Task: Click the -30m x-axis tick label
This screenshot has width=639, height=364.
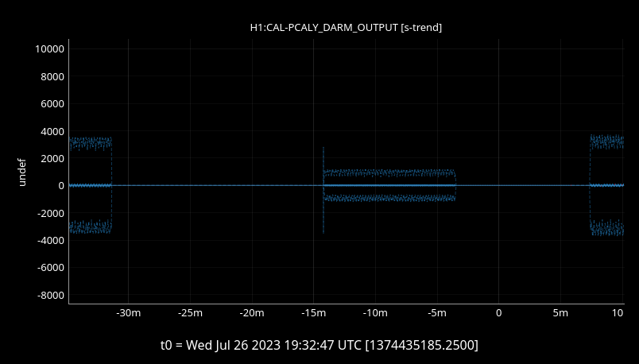Action: pyautogui.click(x=129, y=313)
